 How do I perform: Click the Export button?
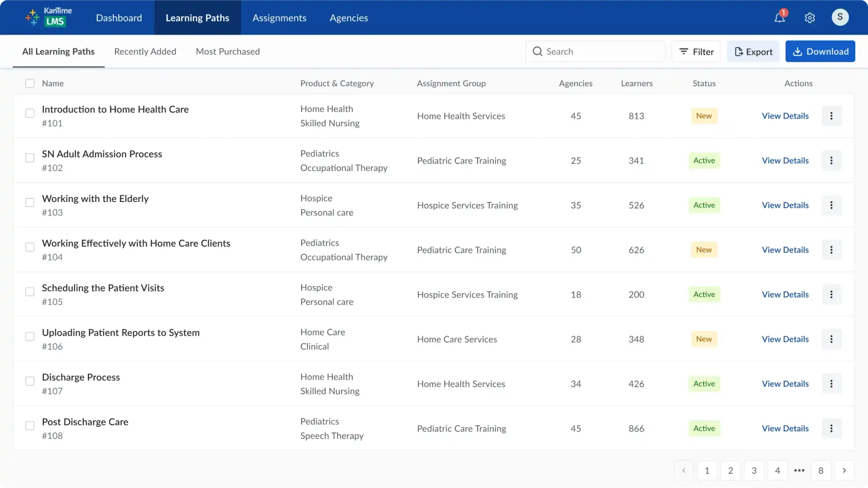(x=753, y=52)
